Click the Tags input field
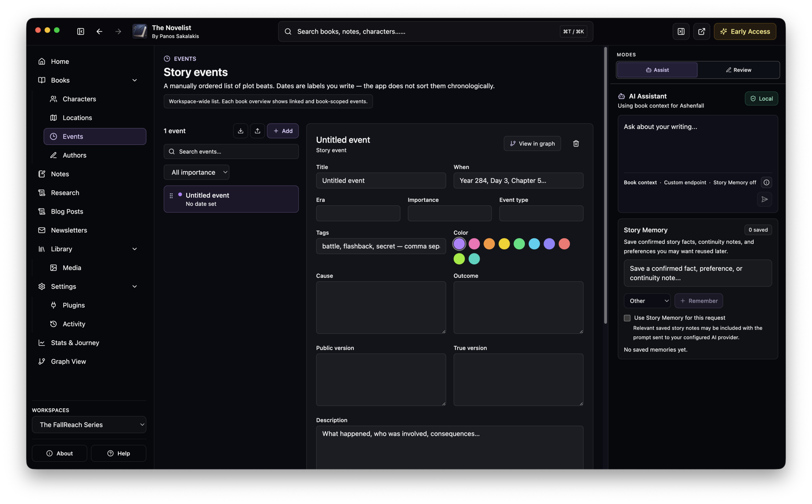 coord(381,246)
